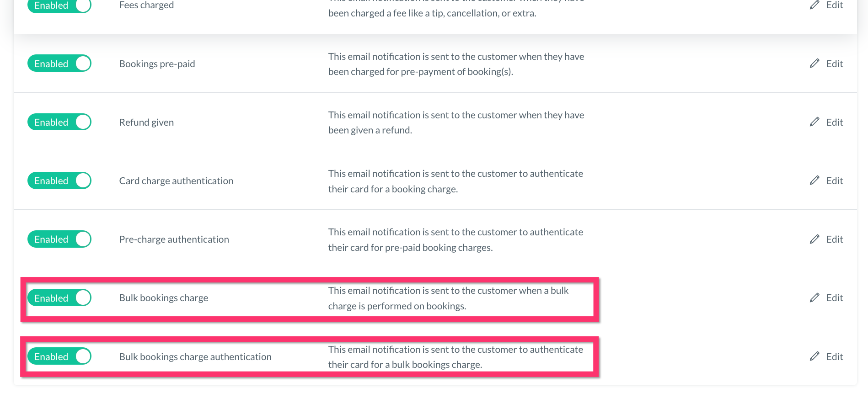Screen dimensions: 868x393
Task: Disable the Fees charged notification toggle
Action: (59, 5)
